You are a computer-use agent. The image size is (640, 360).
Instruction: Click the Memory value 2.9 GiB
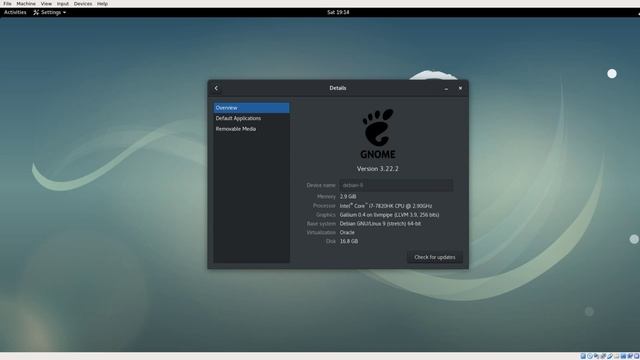[x=348, y=196]
